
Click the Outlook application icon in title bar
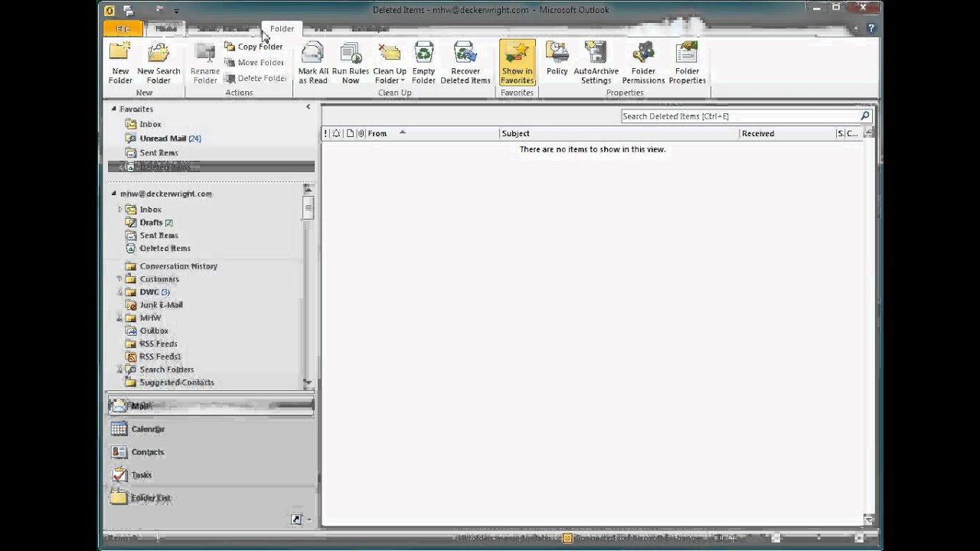(109, 10)
